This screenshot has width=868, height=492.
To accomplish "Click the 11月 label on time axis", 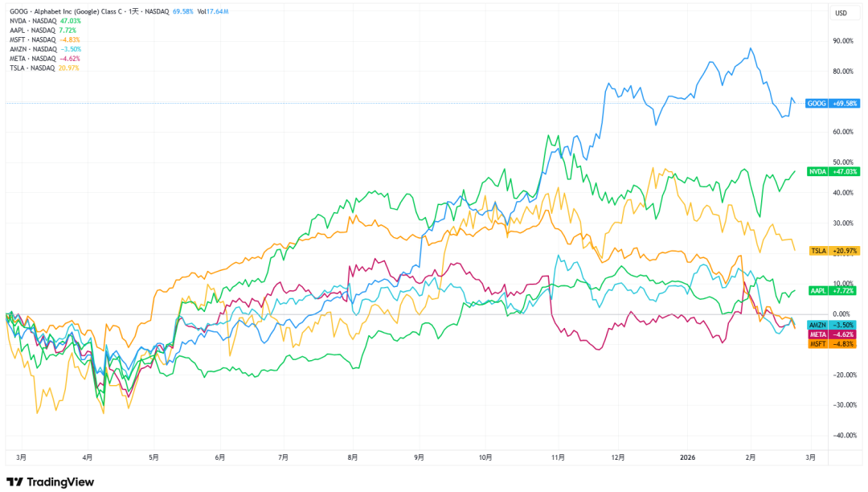I will pyautogui.click(x=557, y=457).
